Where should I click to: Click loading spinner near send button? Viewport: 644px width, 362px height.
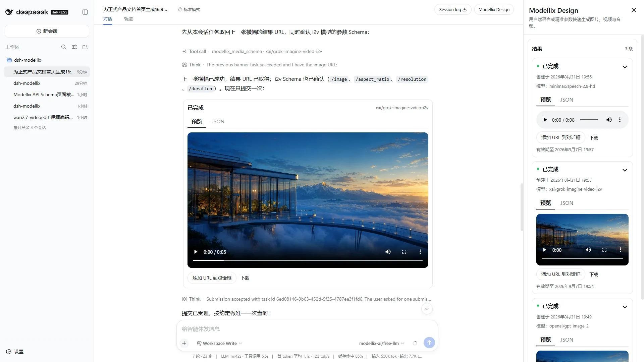415,343
